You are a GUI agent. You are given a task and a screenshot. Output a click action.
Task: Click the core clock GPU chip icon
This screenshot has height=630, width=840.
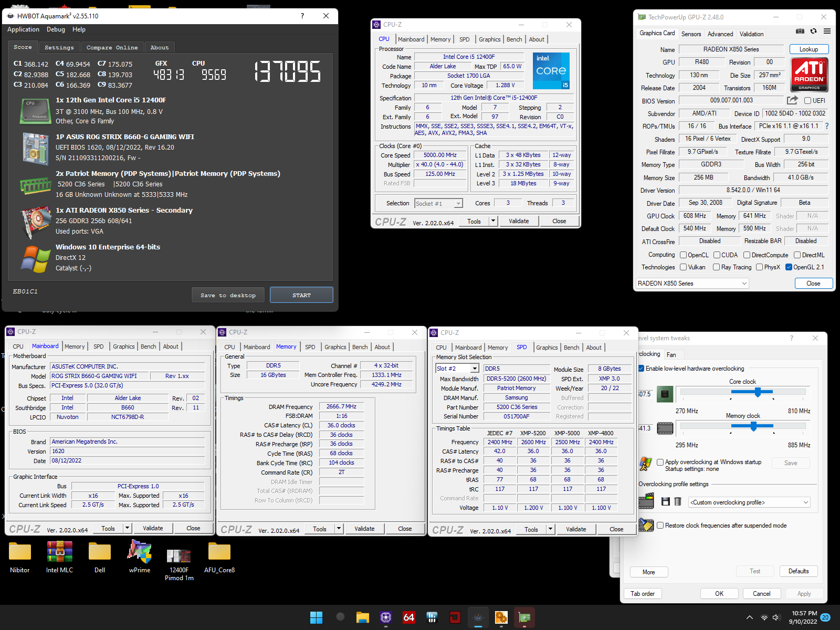[665, 393]
